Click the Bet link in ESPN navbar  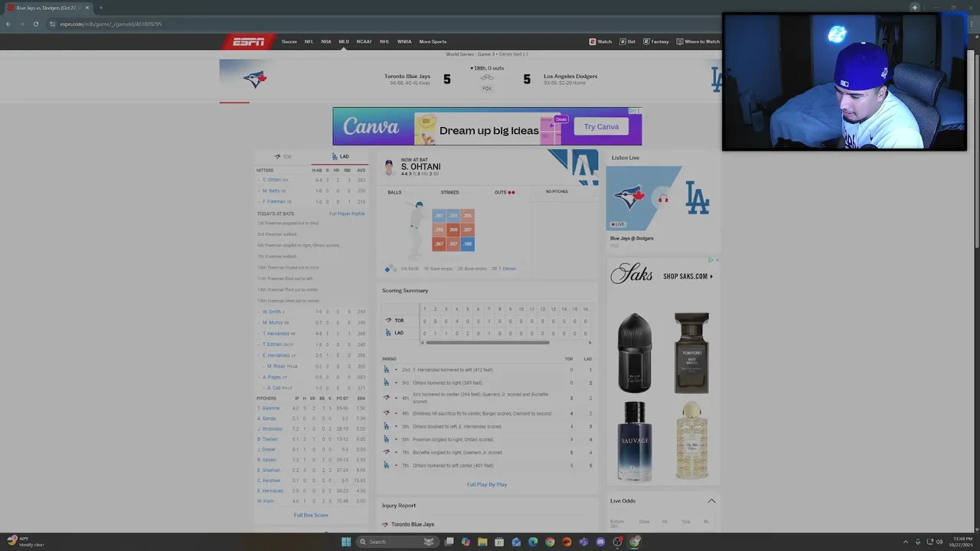(628, 41)
